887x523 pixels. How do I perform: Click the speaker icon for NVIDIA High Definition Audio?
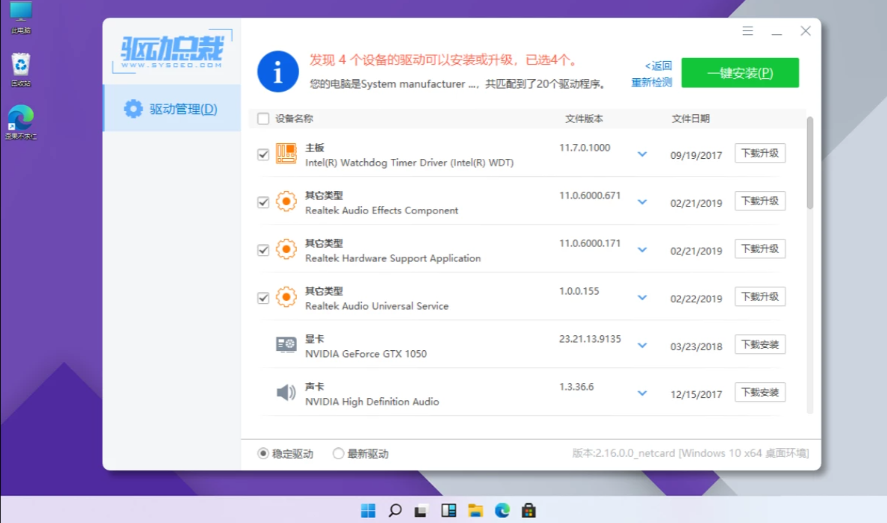(x=286, y=392)
